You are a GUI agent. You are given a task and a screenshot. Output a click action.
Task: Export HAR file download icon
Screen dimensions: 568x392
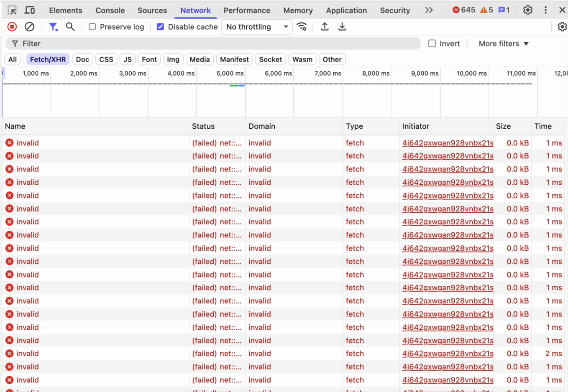pos(342,27)
